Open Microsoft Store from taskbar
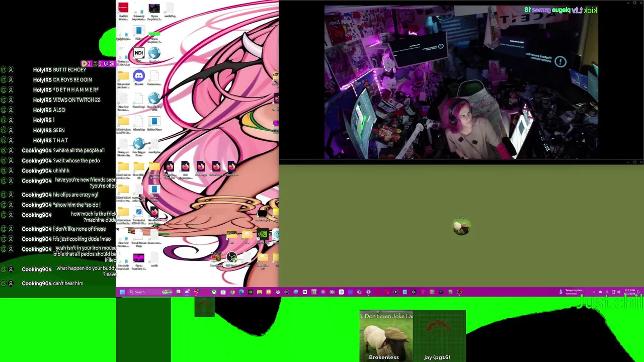Screen dimensions: 644x362 click(223, 292)
